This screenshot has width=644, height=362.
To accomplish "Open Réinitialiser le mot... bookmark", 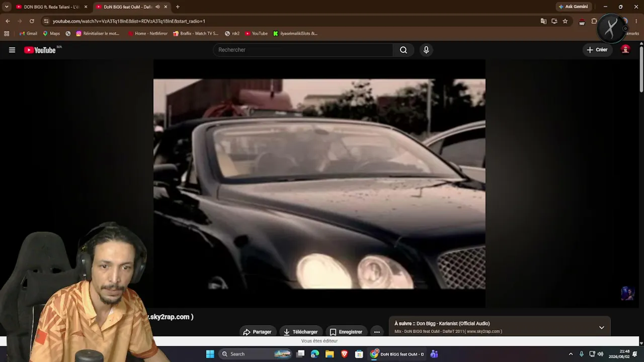I will 98,34.
